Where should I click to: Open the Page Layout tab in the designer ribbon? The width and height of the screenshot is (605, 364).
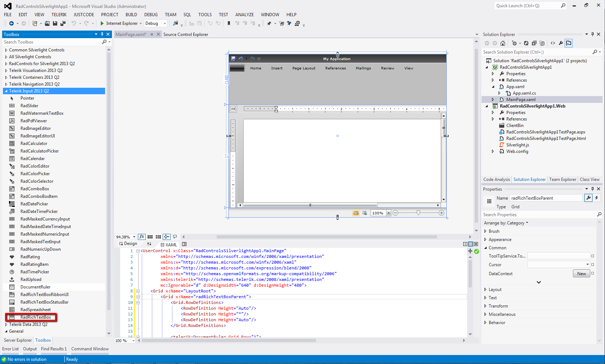coord(304,68)
